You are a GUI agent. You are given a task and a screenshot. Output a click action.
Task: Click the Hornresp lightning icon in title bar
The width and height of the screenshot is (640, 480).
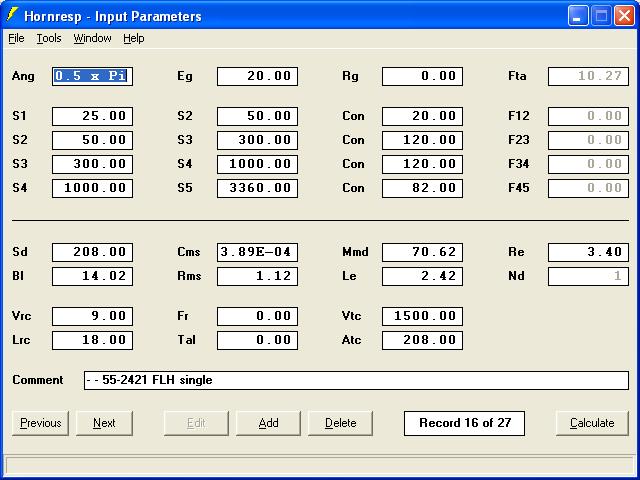(x=12, y=15)
